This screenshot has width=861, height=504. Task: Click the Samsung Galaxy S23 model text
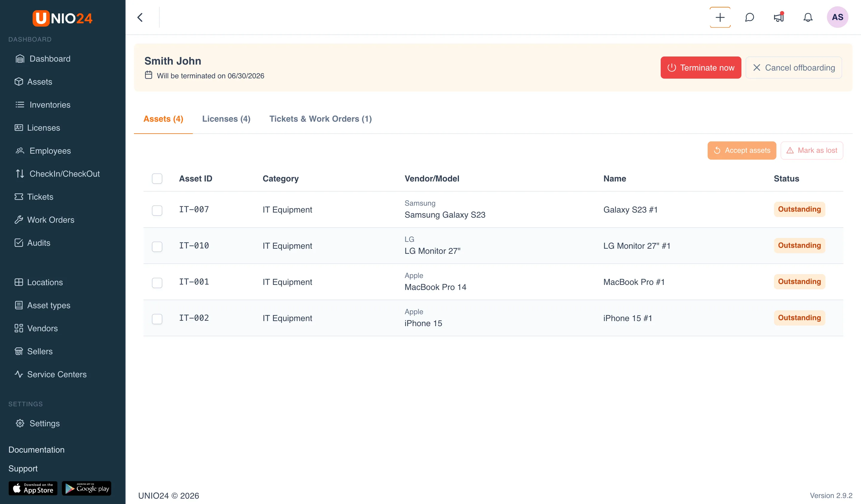(x=445, y=215)
